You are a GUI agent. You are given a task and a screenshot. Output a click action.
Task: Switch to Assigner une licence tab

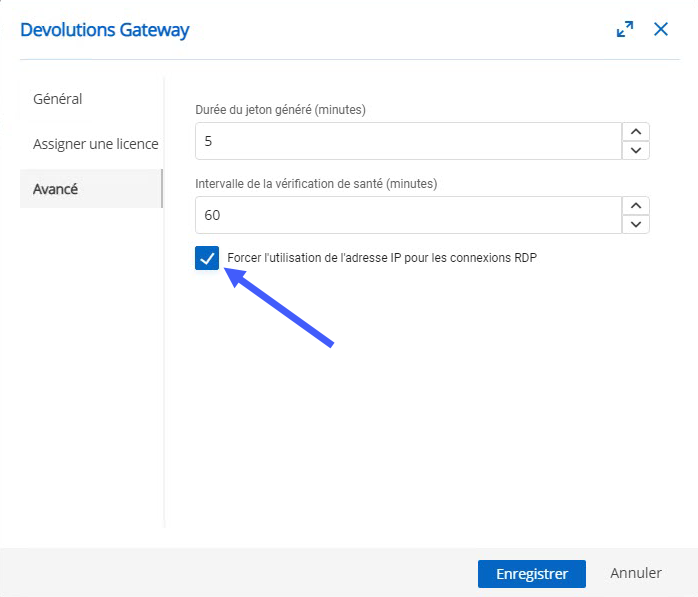[x=95, y=144]
